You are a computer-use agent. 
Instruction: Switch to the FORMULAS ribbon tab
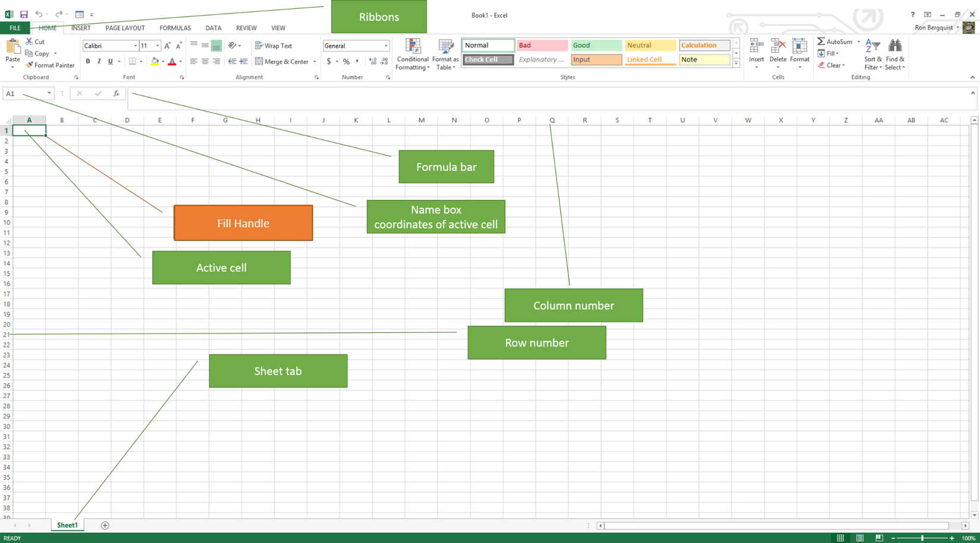tap(175, 28)
